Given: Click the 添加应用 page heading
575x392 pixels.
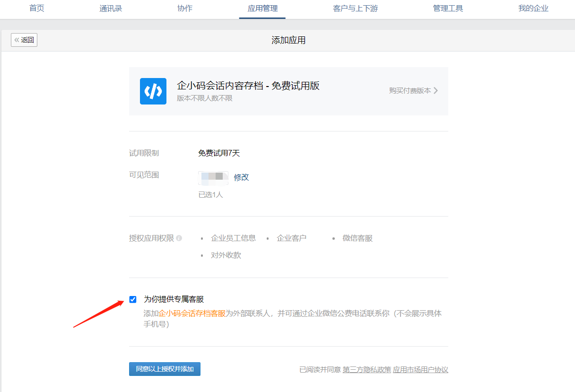Looking at the screenshot, I should [288, 40].
